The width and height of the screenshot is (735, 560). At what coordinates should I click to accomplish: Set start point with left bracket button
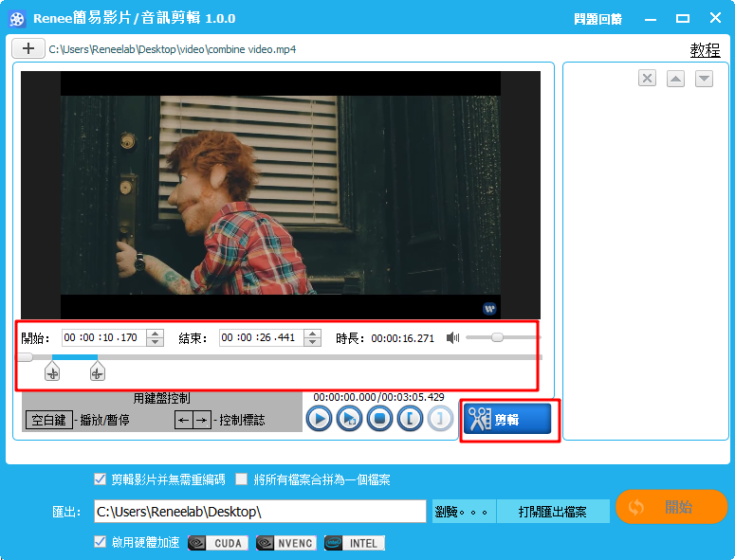pyautogui.click(x=410, y=419)
